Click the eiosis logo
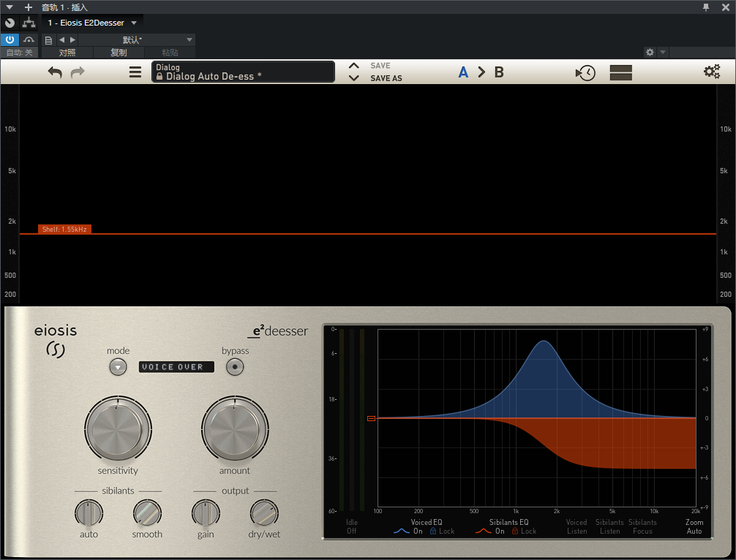Screen dimensions: 736x560 (x=56, y=340)
